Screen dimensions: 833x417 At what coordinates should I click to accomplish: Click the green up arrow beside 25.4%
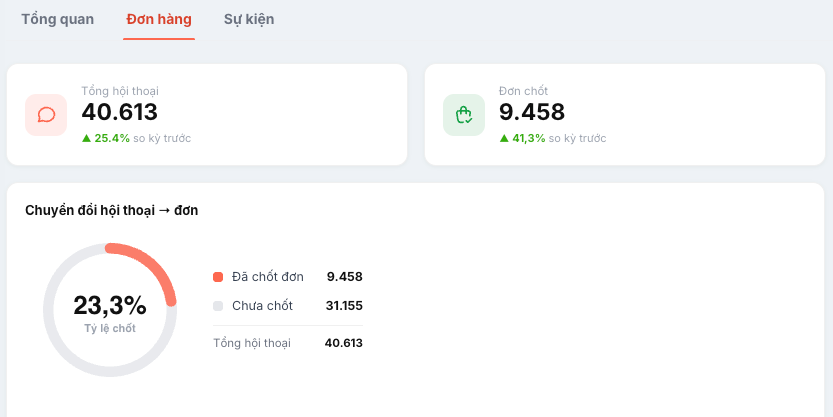86,138
